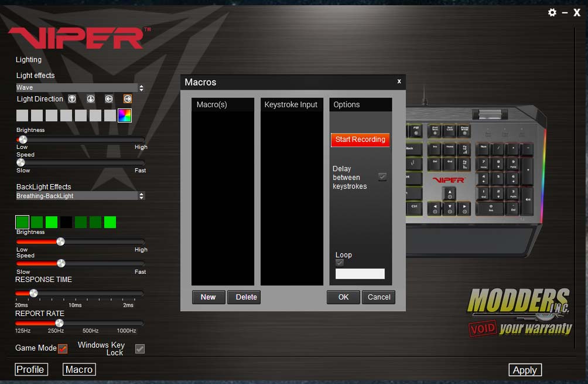588x384 pixels.
Task: Select the black backlight color swatch
Action: tap(66, 222)
